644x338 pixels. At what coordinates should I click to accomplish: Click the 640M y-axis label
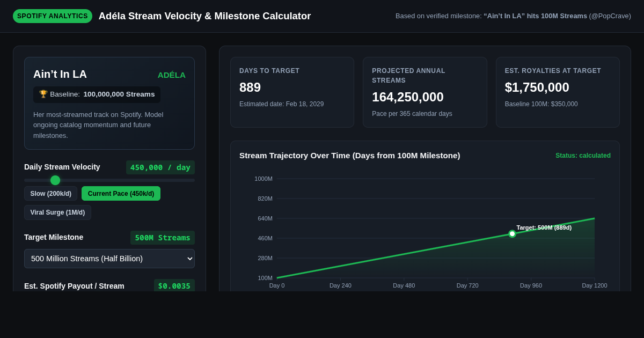[x=265, y=218]
